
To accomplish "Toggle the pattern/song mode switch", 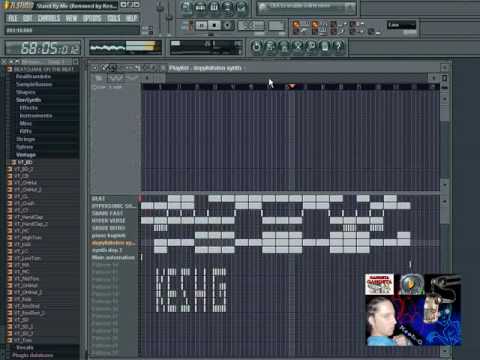I will coord(190,26).
